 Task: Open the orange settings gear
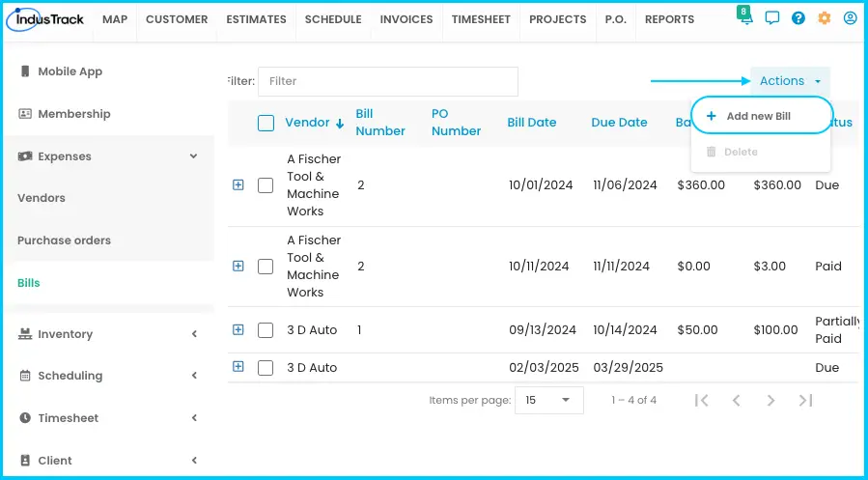(x=825, y=18)
